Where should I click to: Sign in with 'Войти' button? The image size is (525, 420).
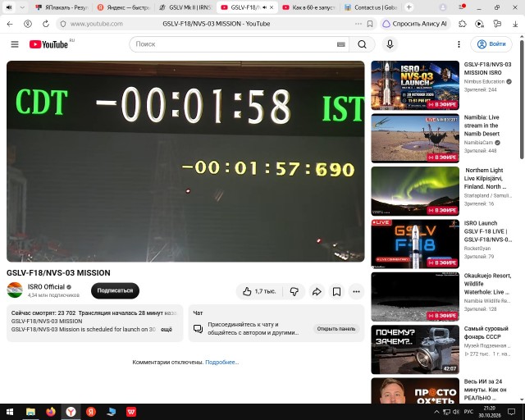point(491,44)
